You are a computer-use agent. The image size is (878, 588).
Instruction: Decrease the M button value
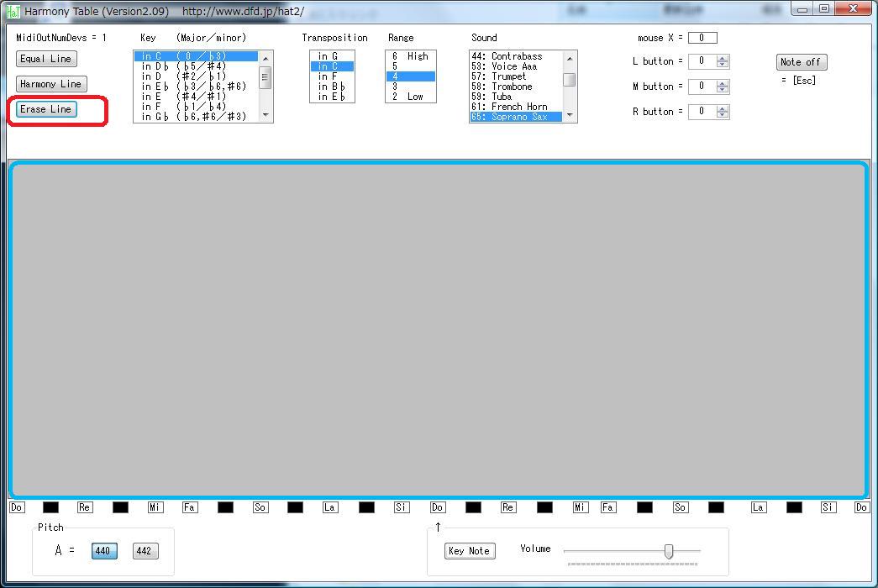click(x=723, y=90)
